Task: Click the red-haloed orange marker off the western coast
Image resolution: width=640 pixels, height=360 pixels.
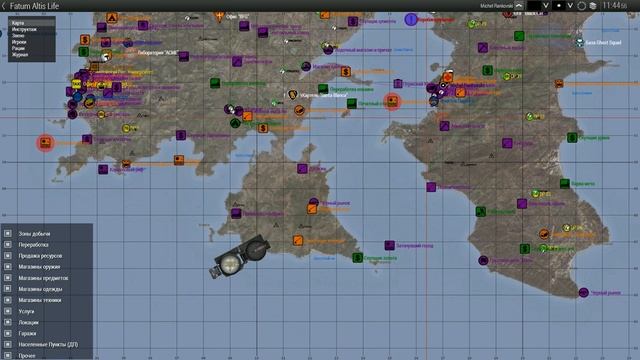Action: pos(45,142)
